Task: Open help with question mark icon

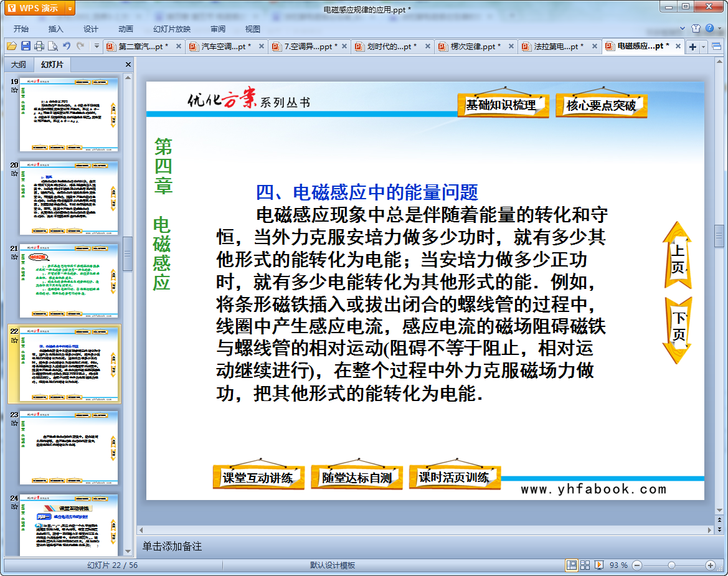Action: tap(709, 28)
